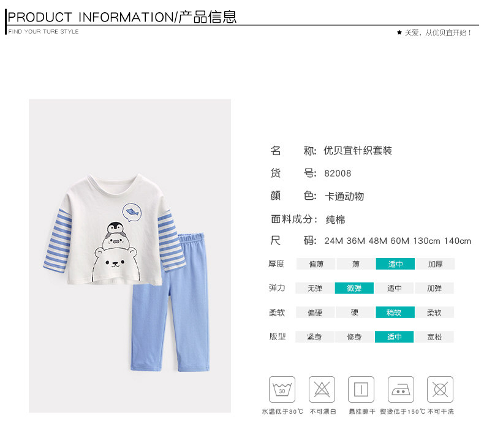
Task: Click the do not bleach triangle icon
Action: (x=322, y=389)
